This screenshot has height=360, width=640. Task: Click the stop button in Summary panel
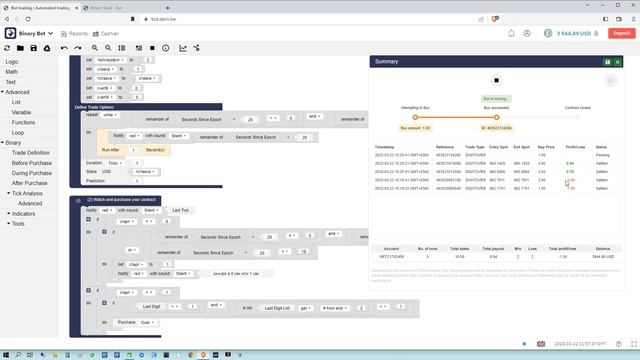tap(496, 80)
